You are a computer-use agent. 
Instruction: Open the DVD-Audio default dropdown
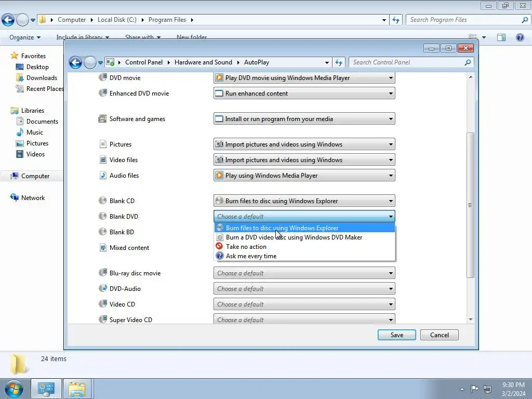304,289
